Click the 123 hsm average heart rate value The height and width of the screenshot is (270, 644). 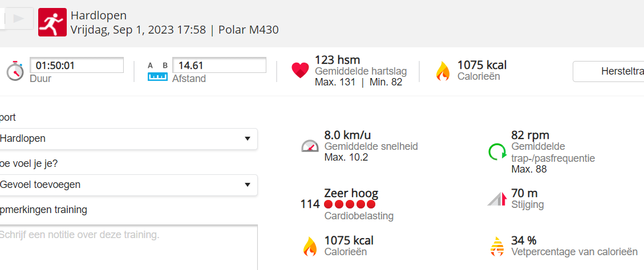(337, 60)
